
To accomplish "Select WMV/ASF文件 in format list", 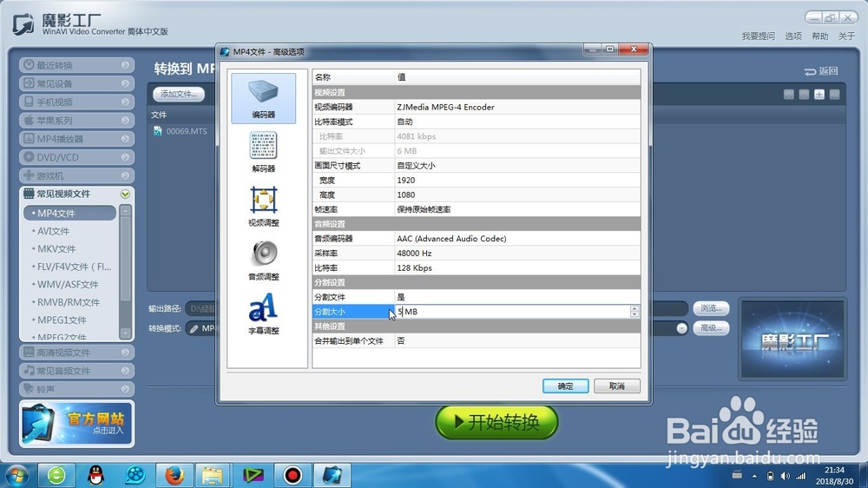I will point(68,284).
